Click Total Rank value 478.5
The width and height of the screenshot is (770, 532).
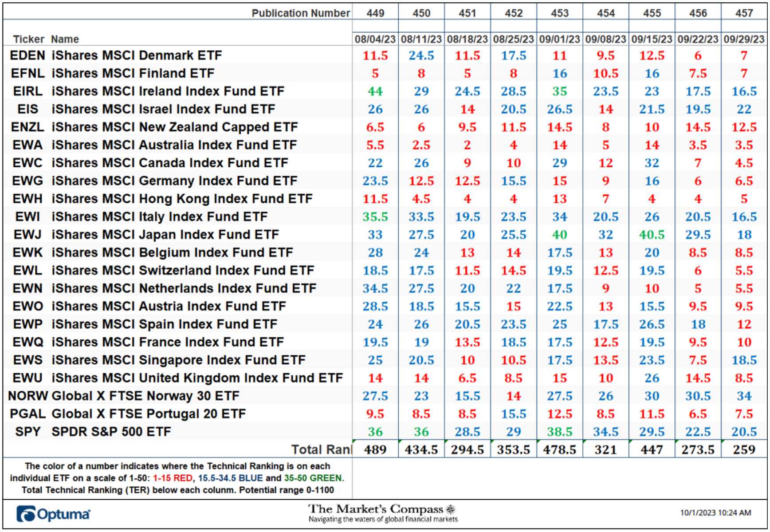coord(560,450)
